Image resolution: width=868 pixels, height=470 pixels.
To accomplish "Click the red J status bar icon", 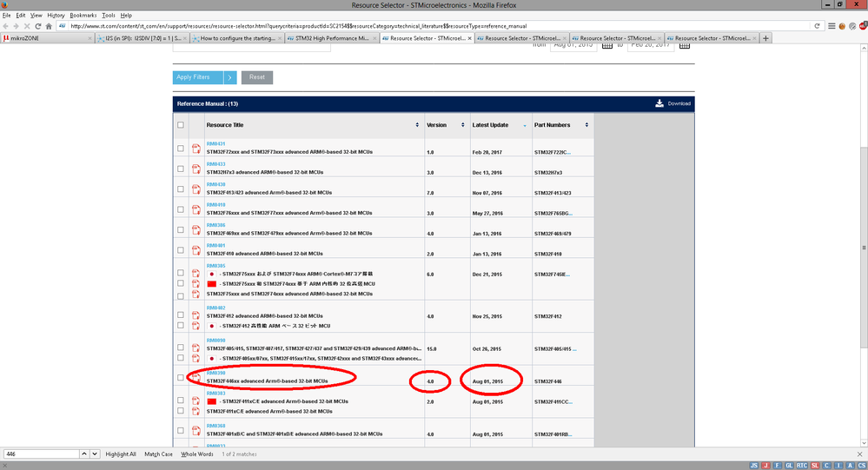I will 765,466.
